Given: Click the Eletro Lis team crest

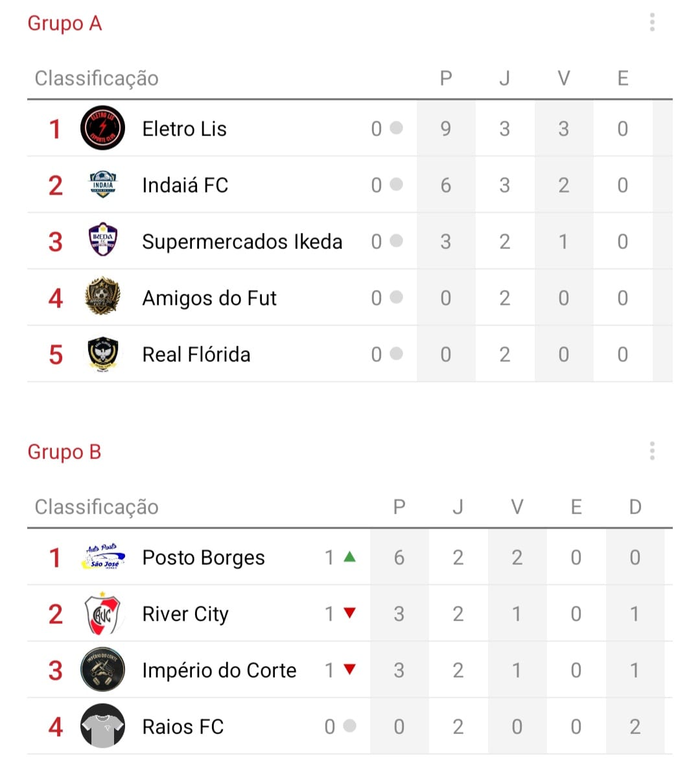Looking at the screenshot, I should point(102,128).
